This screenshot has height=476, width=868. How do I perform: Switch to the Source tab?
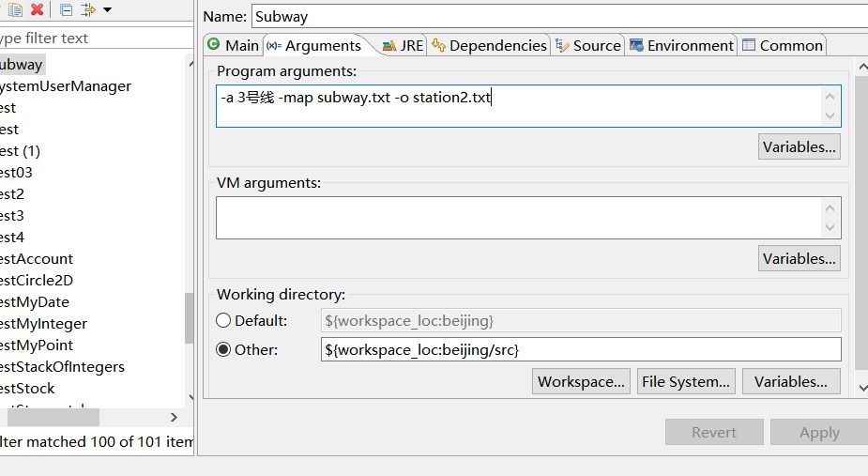click(588, 45)
